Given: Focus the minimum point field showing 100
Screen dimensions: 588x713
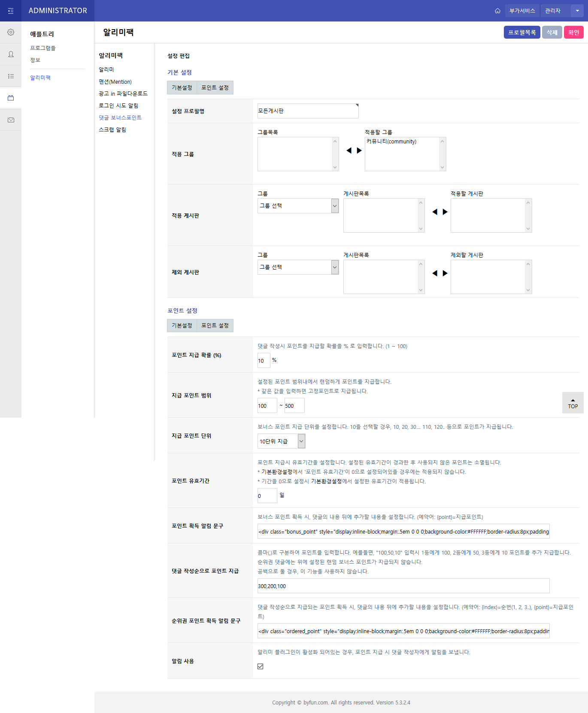Looking at the screenshot, I should (x=267, y=406).
